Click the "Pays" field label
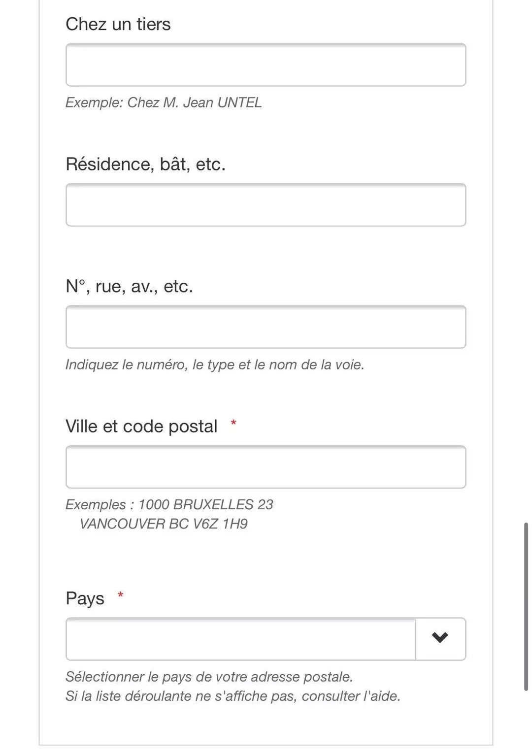The width and height of the screenshot is (532, 756). coord(85,598)
